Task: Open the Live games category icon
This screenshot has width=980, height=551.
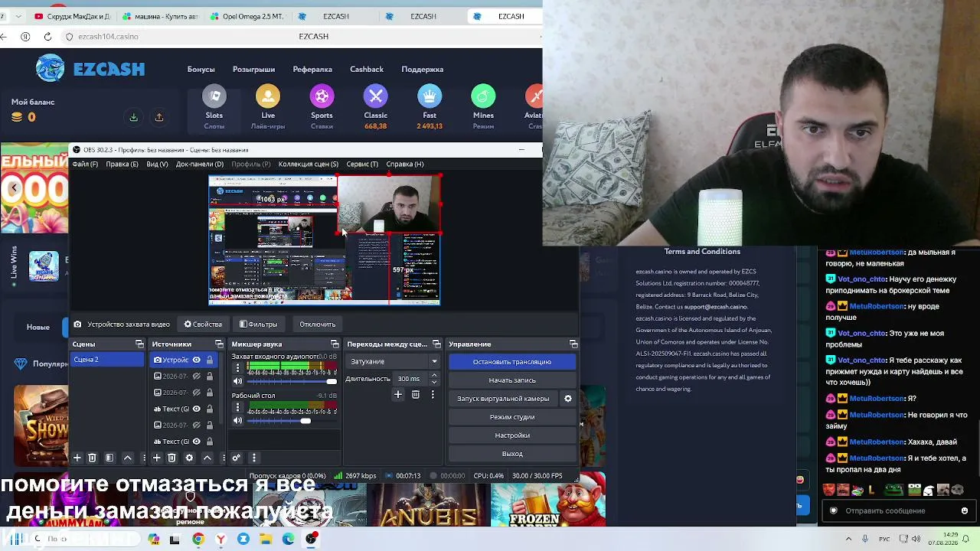Action: [x=268, y=96]
